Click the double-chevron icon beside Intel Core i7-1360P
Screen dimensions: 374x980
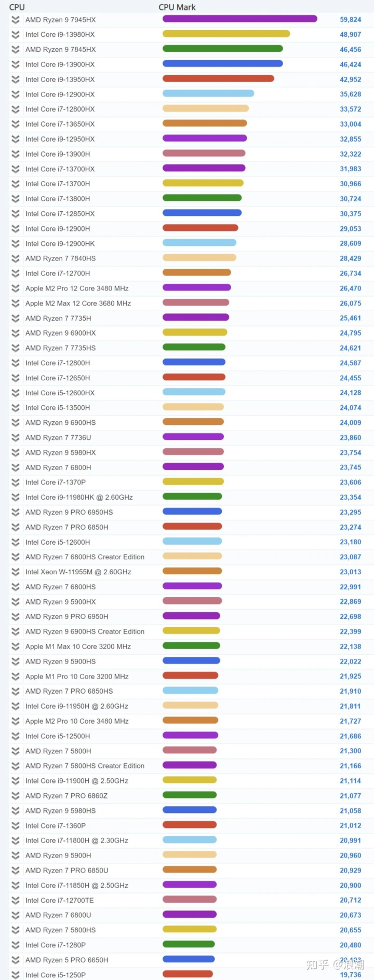coord(16,826)
